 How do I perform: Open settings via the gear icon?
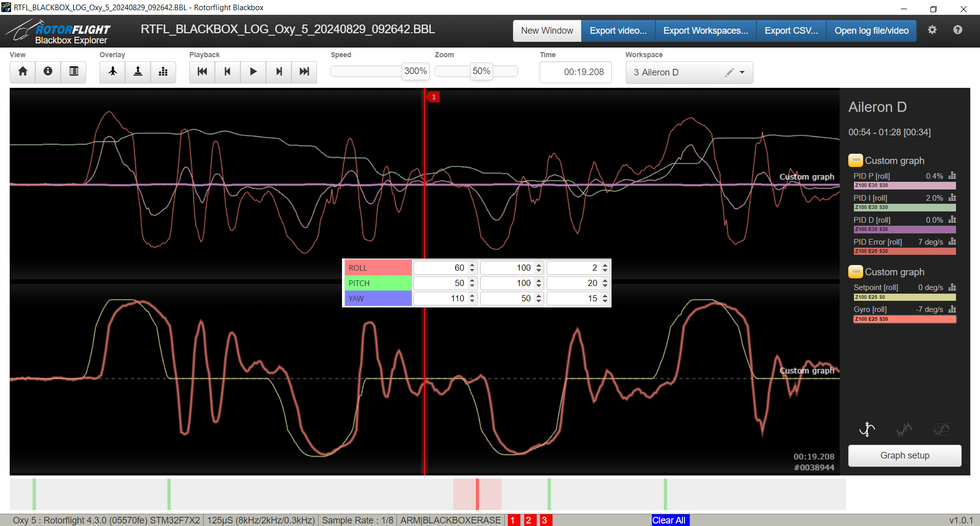click(932, 30)
